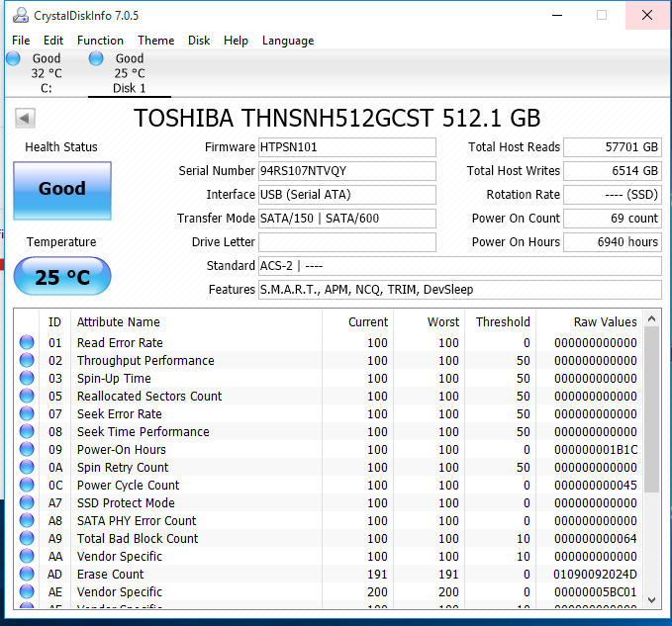Open the Language menu

pos(288,41)
